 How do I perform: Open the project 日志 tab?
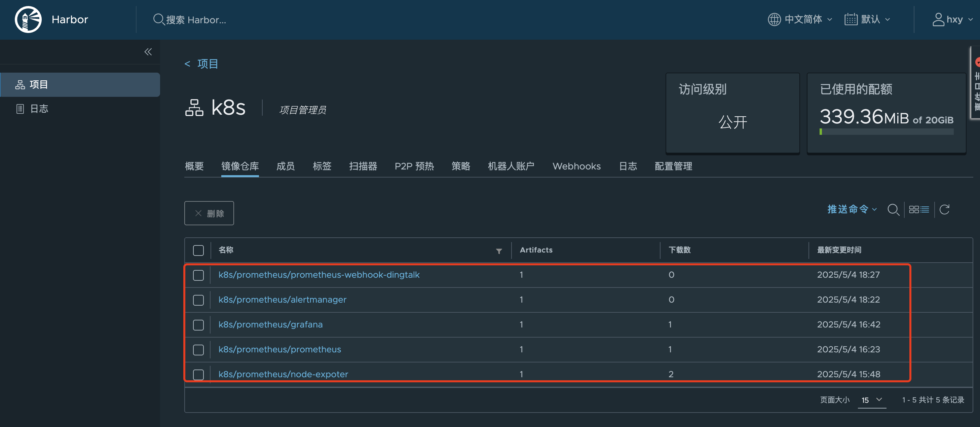click(x=628, y=166)
